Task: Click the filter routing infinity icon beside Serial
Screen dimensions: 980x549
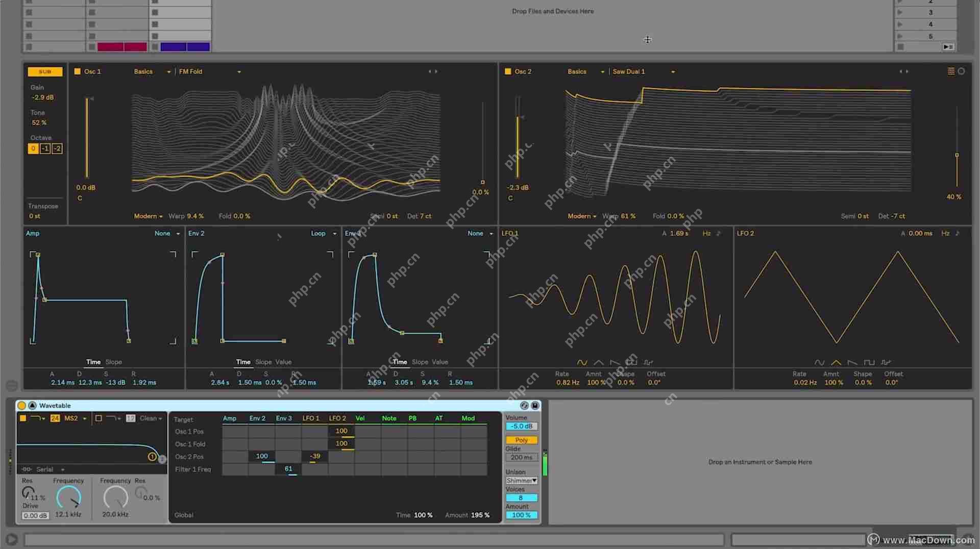Action: pos(27,469)
